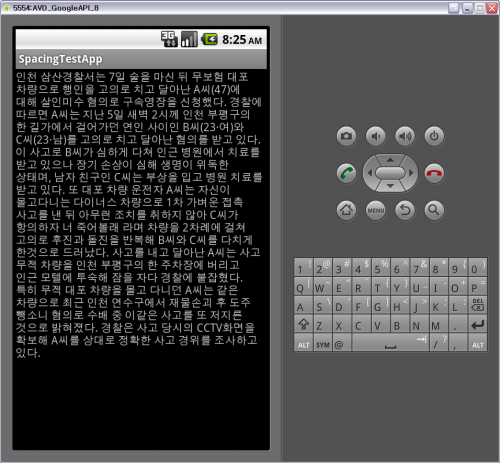
Task: Click the @ key in bottom row
Action: tap(342, 343)
